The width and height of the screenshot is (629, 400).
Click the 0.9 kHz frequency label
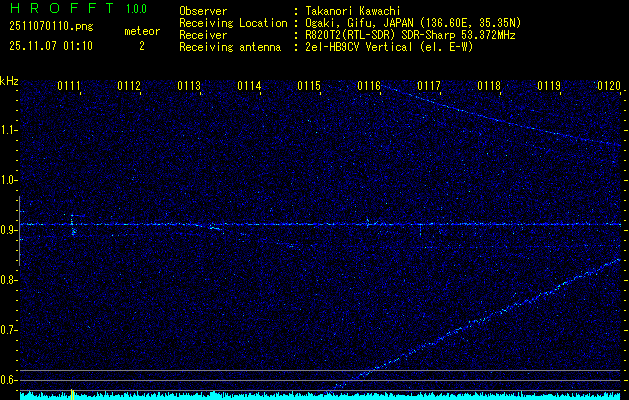coord(8,230)
